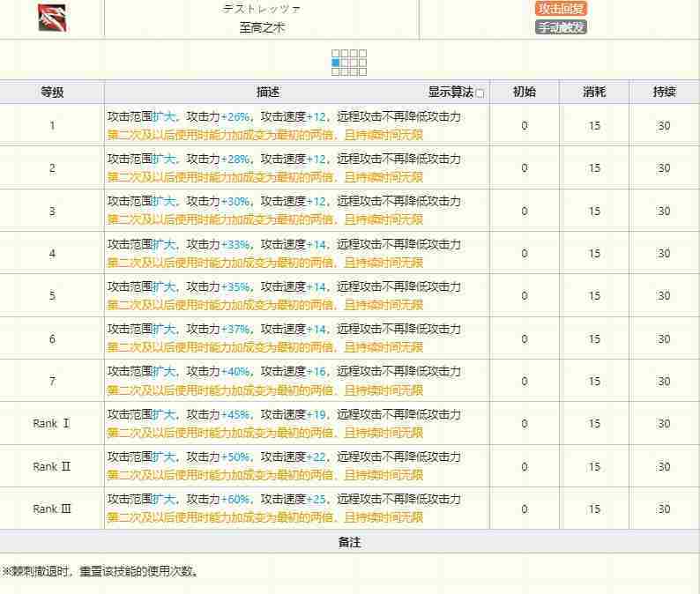Viewport: 700px width, 594px height.
Task: Select the level 4 row label
Action: click(52, 253)
